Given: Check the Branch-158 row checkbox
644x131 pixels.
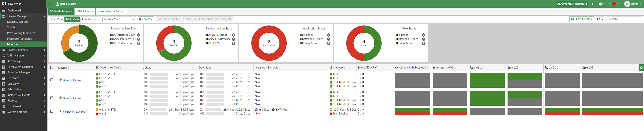Looking at the screenshot, I should pyautogui.click(x=52, y=80).
